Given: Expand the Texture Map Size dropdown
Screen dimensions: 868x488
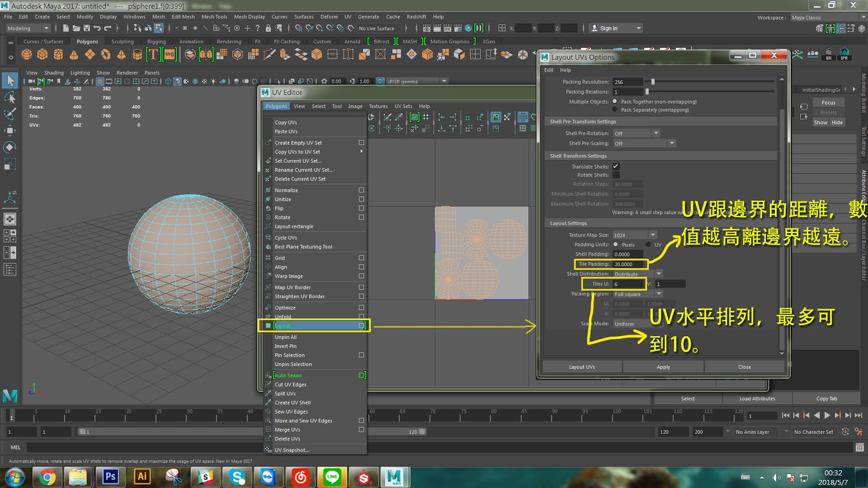Looking at the screenshot, I should pyautogui.click(x=653, y=235).
